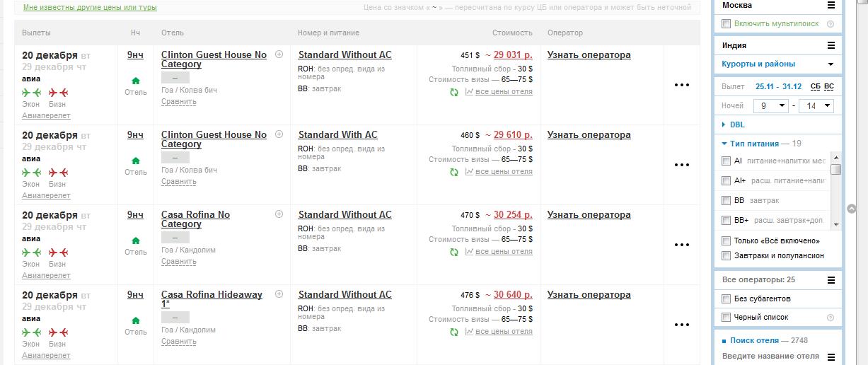The image size is (868, 365).
Task: Open Индия country list menu icon
Action: click(x=831, y=45)
